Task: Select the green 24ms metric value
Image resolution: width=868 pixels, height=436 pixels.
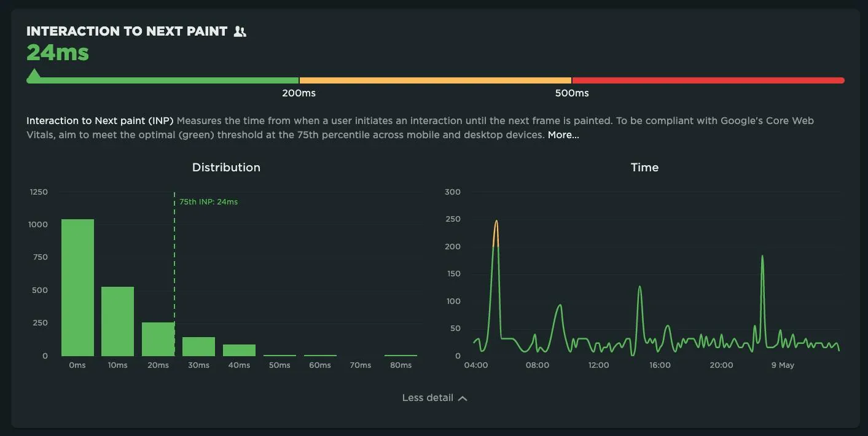Action: coord(57,53)
